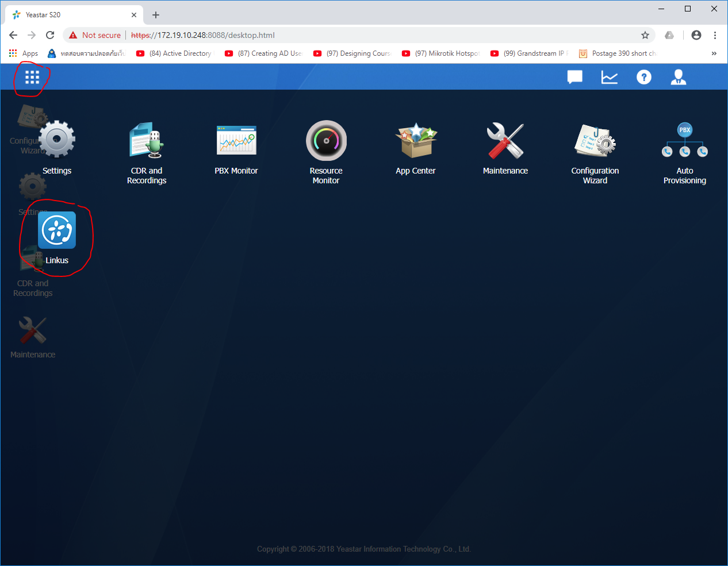Launch the Linkus app
Viewport: 728px width, 566px height.
point(57,230)
